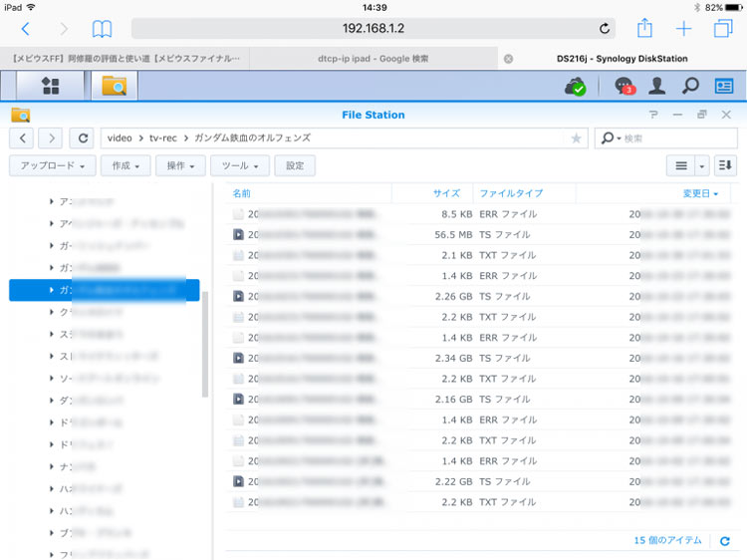Viewport: 747px width, 560px height.
Task: Go forward in File Station folder history
Action: tap(51, 139)
